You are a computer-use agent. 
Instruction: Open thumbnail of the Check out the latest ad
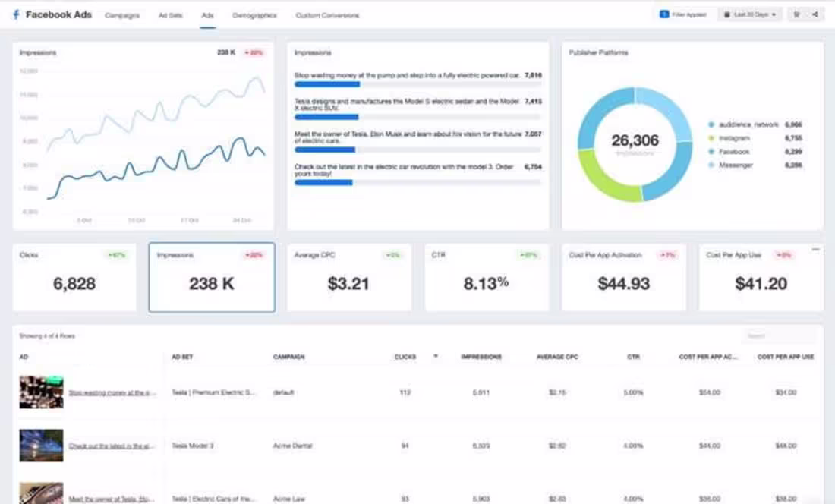pos(41,445)
